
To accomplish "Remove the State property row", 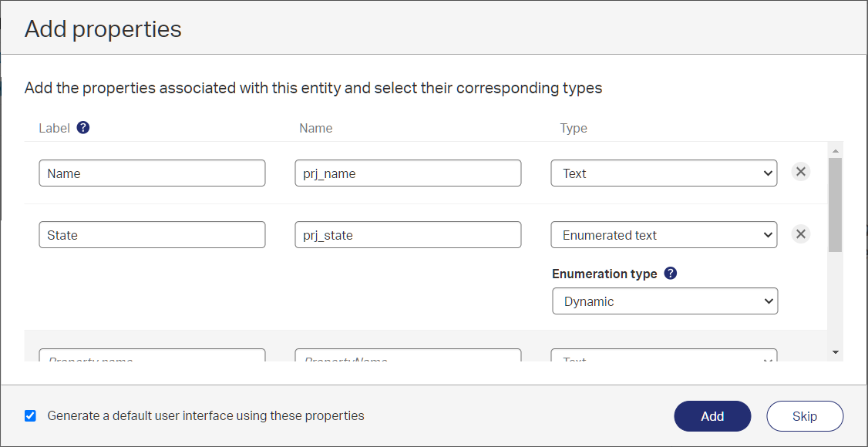I will 801,234.
